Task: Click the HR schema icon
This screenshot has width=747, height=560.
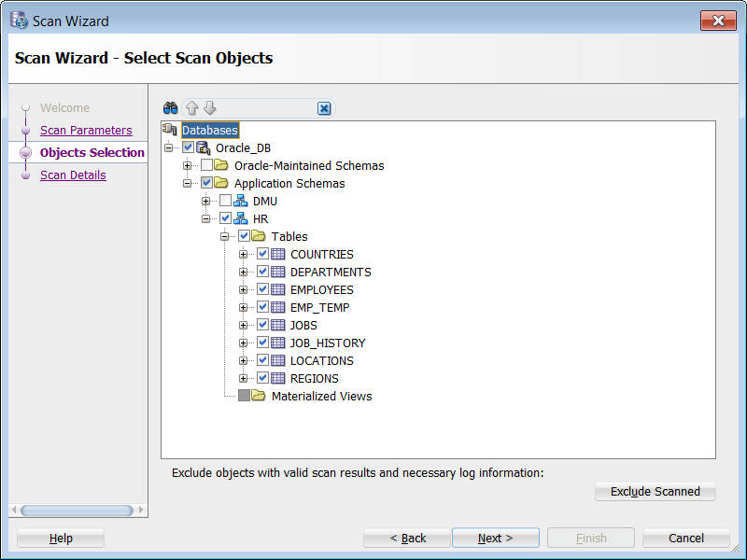Action: 241,218
